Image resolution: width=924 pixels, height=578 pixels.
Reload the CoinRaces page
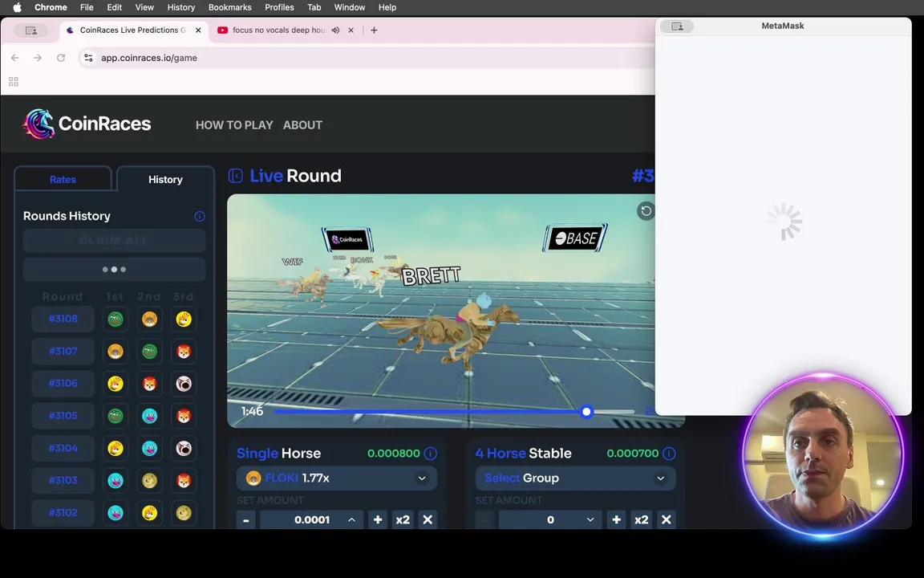click(x=61, y=58)
